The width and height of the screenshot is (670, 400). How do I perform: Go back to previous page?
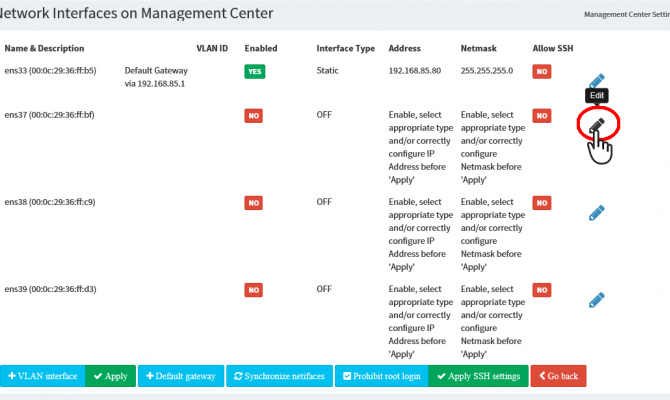pyautogui.click(x=558, y=376)
